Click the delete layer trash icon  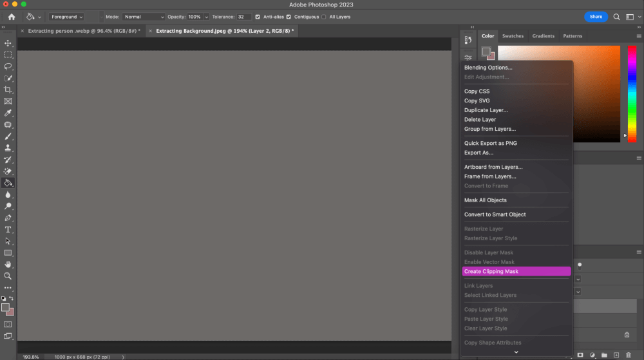coord(629,355)
